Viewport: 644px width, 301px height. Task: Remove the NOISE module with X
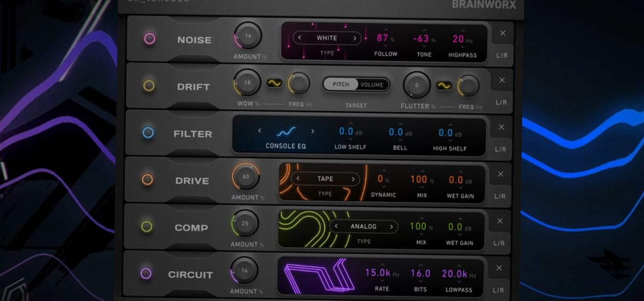[503, 33]
